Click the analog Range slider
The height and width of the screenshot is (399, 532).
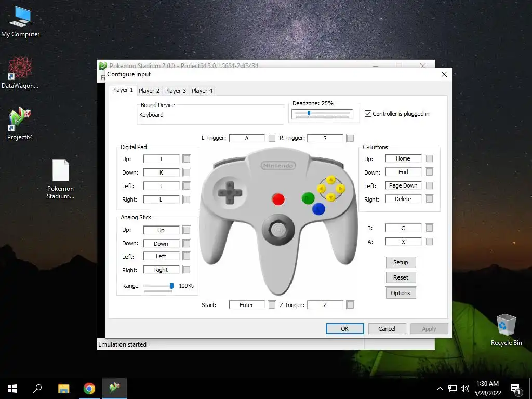point(158,286)
